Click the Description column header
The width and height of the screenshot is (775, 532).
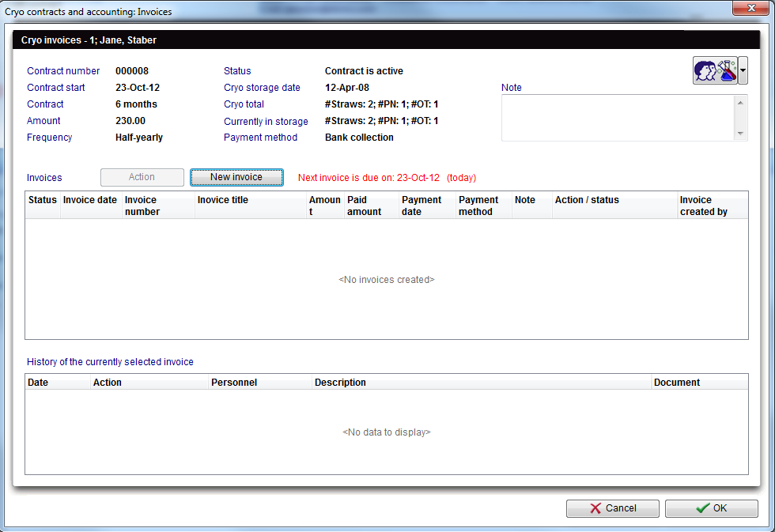click(482, 383)
